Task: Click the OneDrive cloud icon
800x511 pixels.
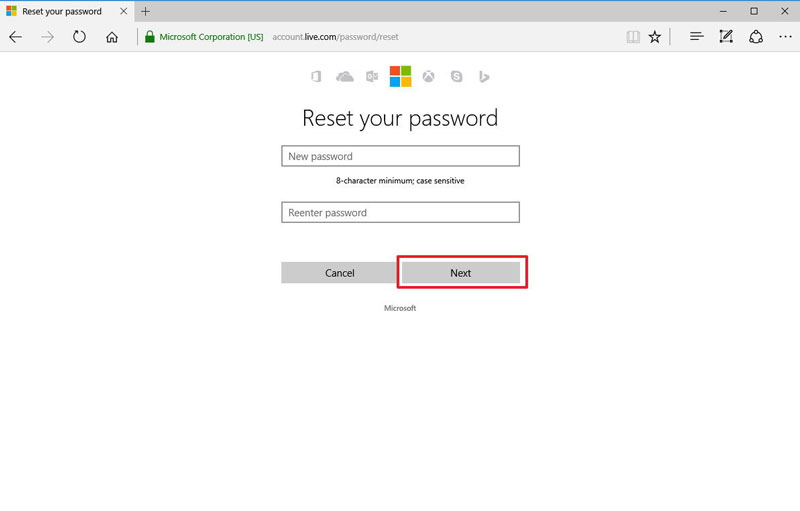Action: pyautogui.click(x=345, y=77)
